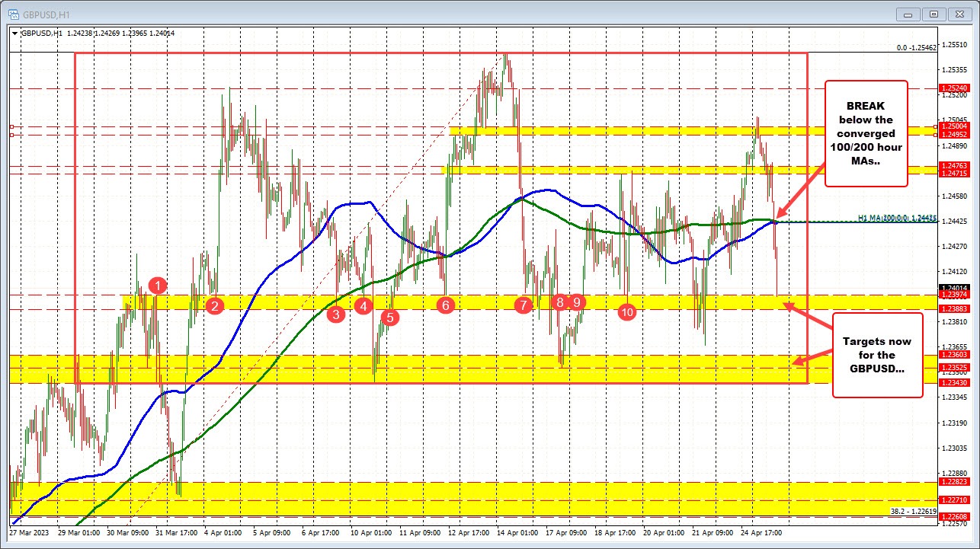
Task: Click the 1.23974 price level tag
Action: coord(956,295)
